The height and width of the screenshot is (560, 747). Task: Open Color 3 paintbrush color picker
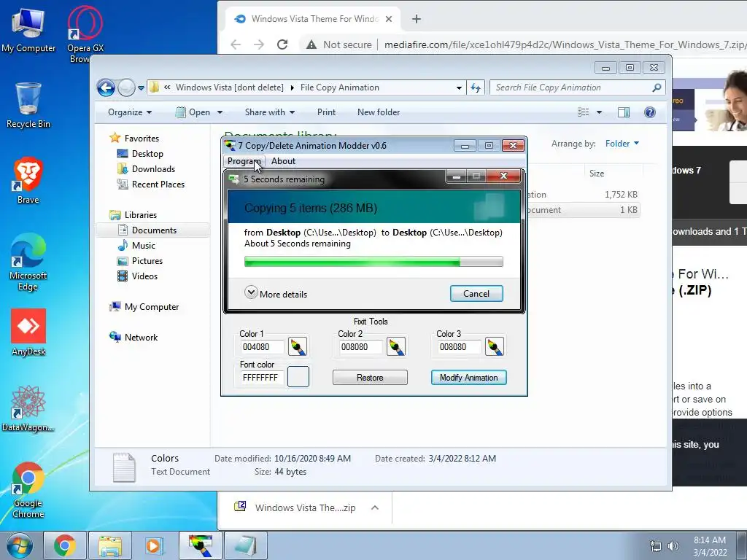point(495,346)
